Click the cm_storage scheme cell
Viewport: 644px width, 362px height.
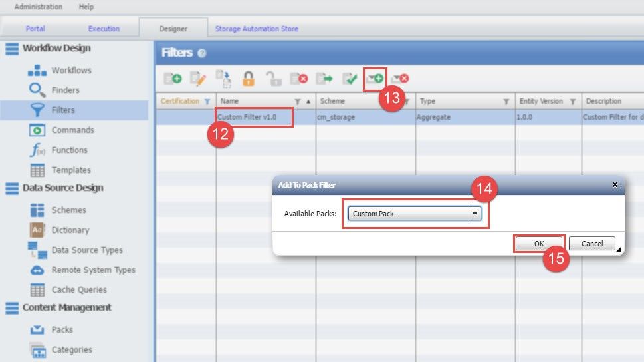(x=336, y=117)
